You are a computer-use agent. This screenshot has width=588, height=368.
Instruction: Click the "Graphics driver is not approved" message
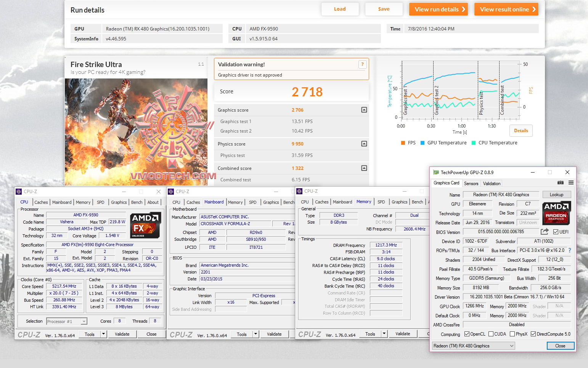pos(250,75)
